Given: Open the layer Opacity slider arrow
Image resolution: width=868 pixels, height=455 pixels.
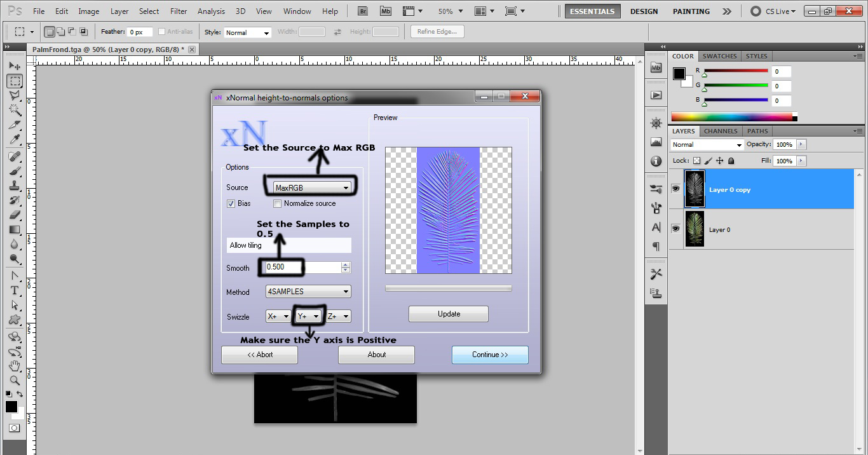Looking at the screenshot, I should (801, 144).
